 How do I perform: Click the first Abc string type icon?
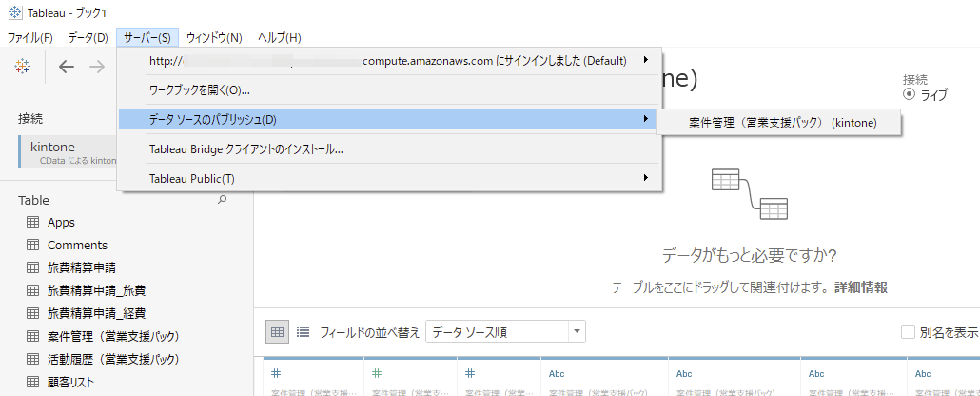coord(557,374)
